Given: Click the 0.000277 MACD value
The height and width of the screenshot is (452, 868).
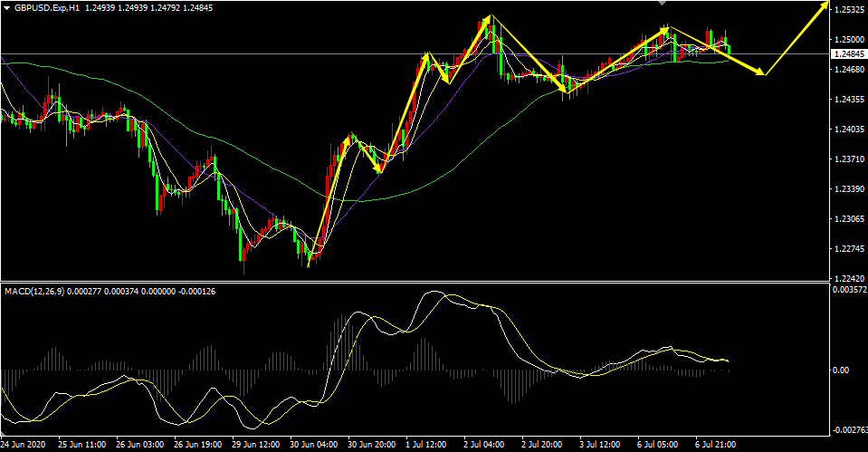Looking at the screenshot, I should pyautogui.click(x=83, y=292).
